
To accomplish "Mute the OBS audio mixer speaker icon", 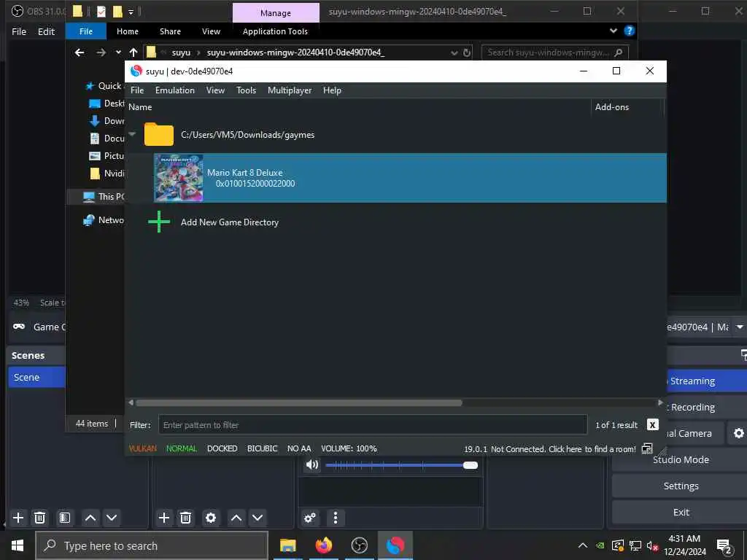I will pos(312,464).
